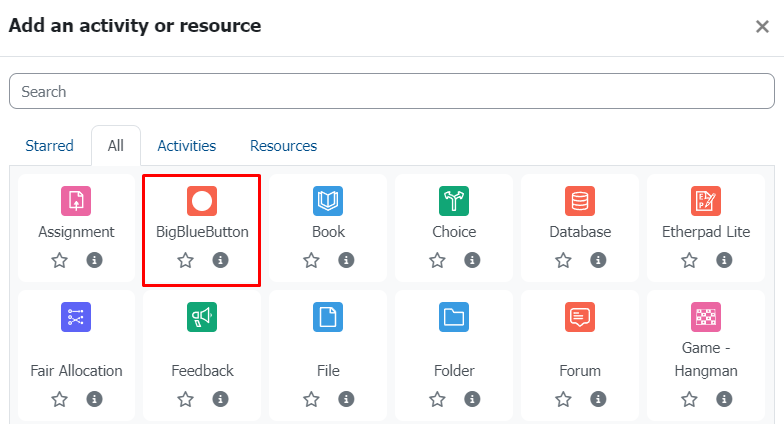Close the Add an activity dialog

point(762,26)
